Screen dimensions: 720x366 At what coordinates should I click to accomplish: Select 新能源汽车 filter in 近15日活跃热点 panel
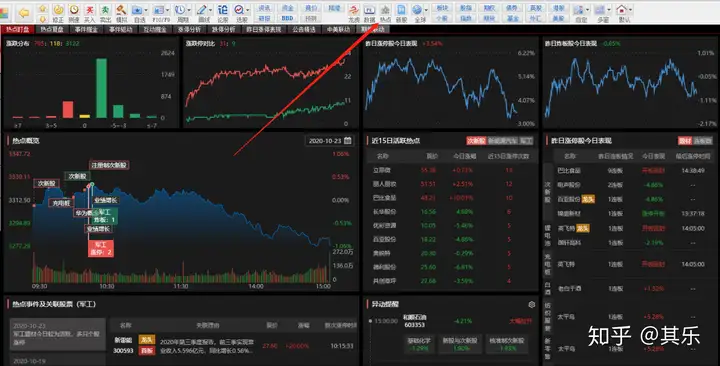502,141
